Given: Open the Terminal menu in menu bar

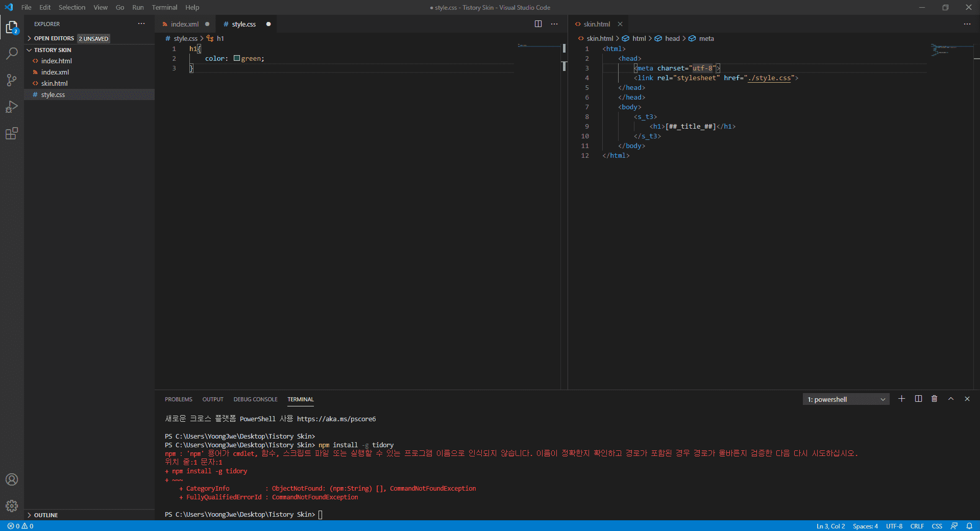Looking at the screenshot, I should (x=164, y=7).
